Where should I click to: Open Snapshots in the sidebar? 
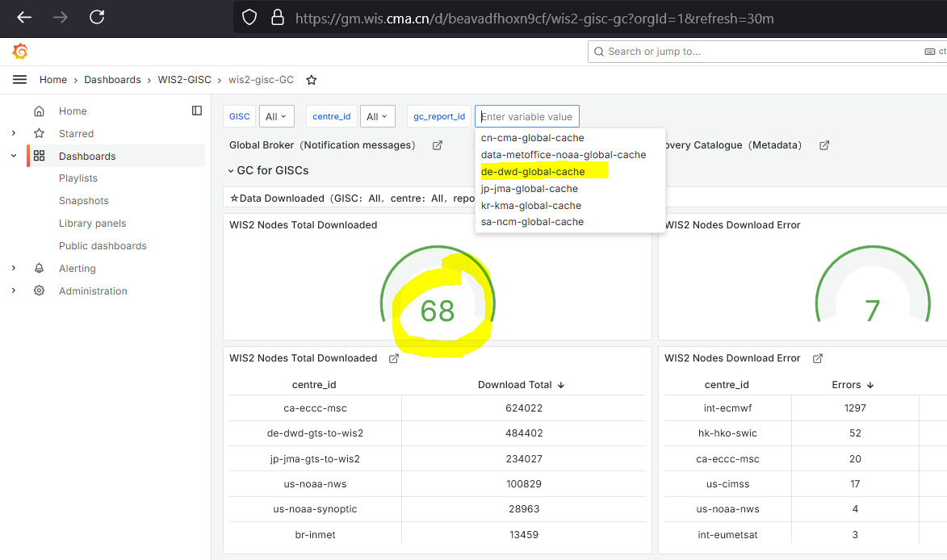(x=83, y=201)
